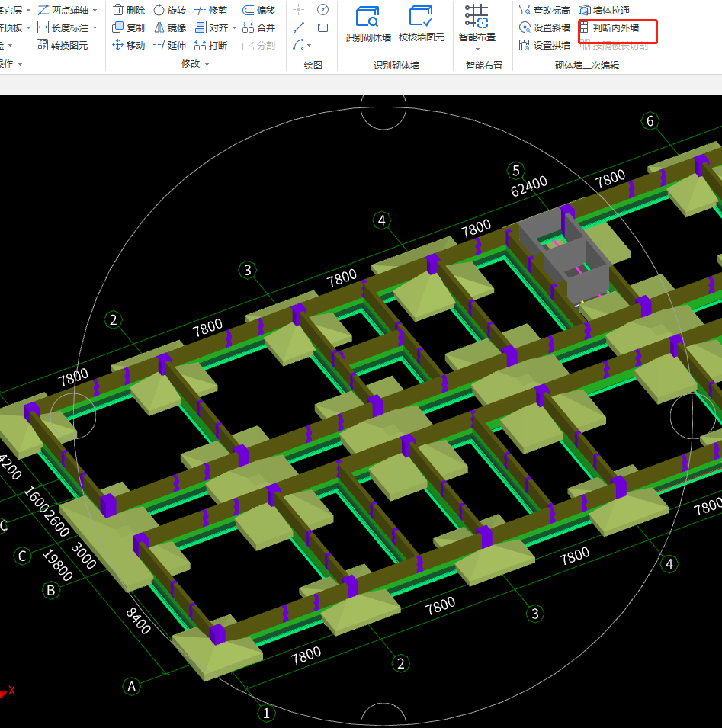Expand the 两点辅轴 dropdown arrow
This screenshot has height=728, width=722.
pyautogui.click(x=95, y=10)
